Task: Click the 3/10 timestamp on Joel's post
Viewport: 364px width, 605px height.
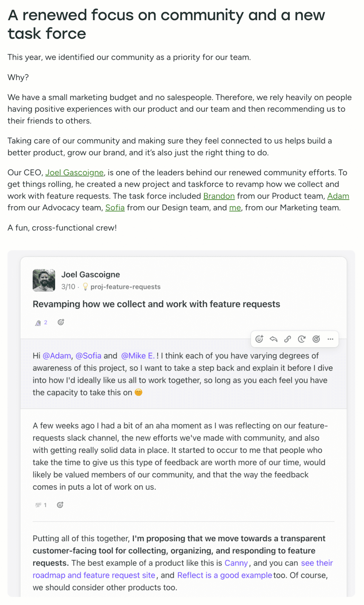Action: click(68, 287)
